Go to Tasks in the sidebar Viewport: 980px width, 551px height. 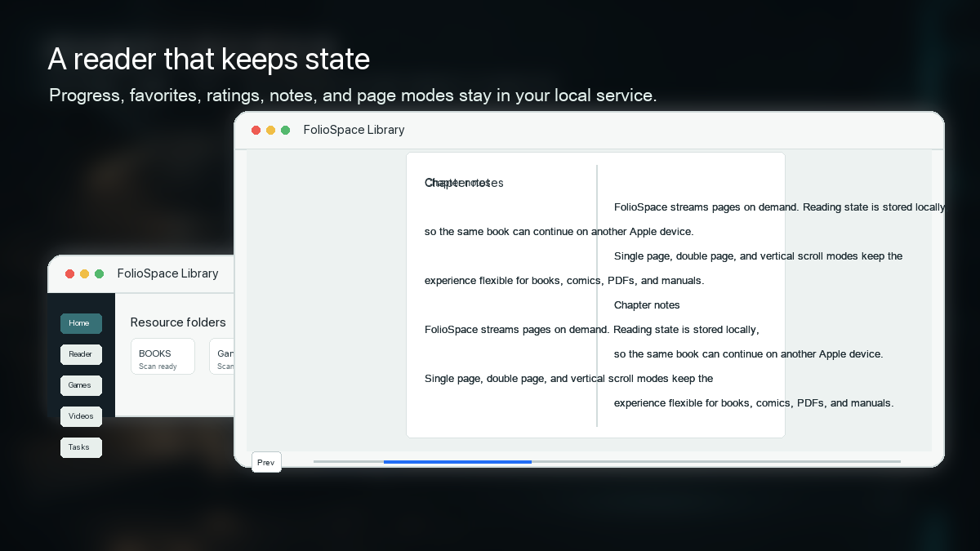81,447
